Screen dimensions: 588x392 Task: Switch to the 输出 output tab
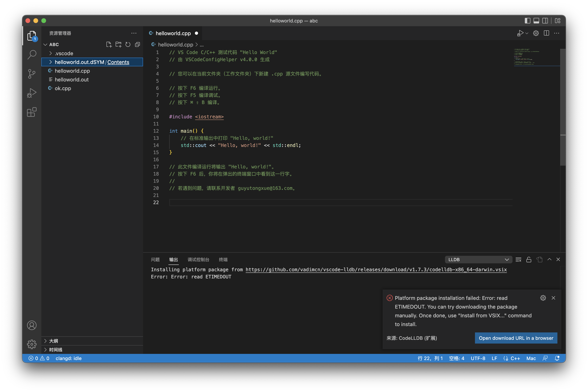pyautogui.click(x=174, y=260)
